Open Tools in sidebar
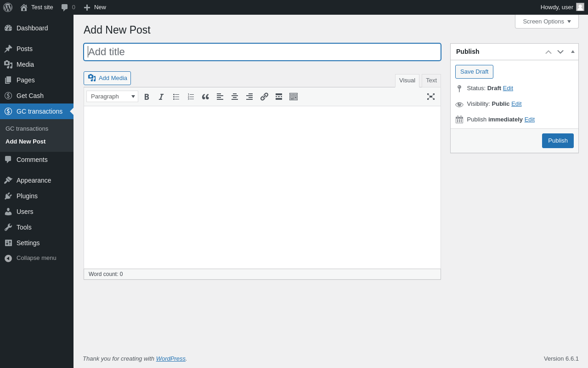Viewport: 588px width, 368px height. tap(37, 227)
